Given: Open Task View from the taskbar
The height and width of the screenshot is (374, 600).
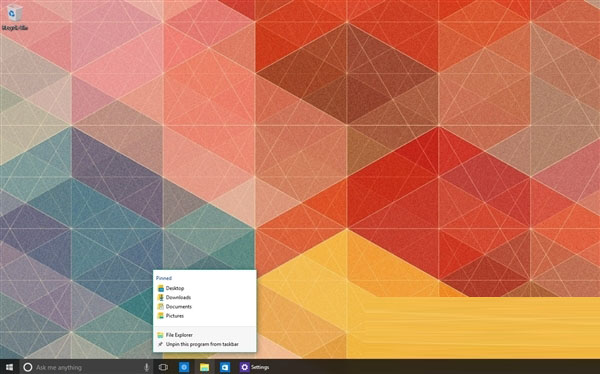Looking at the screenshot, I should [x=163, y=367].
